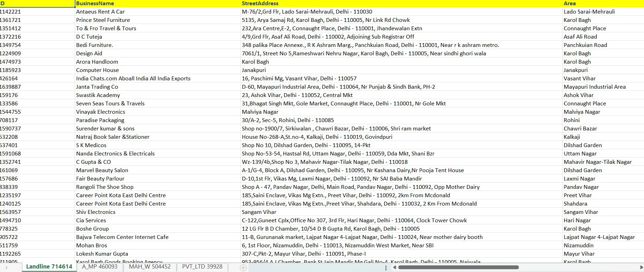Select ID cell 1494710
This screenshot has height=272, width=644.
37,220
